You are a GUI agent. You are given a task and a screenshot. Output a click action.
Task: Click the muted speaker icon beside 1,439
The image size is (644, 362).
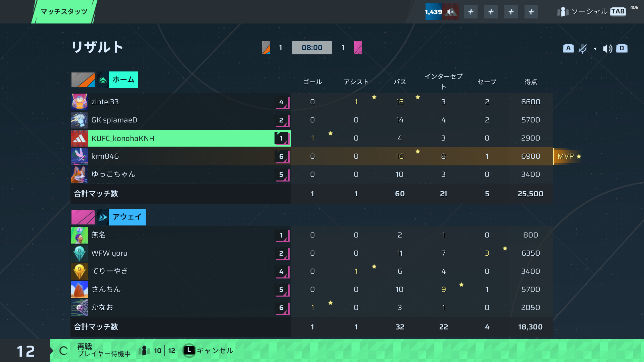451,12
